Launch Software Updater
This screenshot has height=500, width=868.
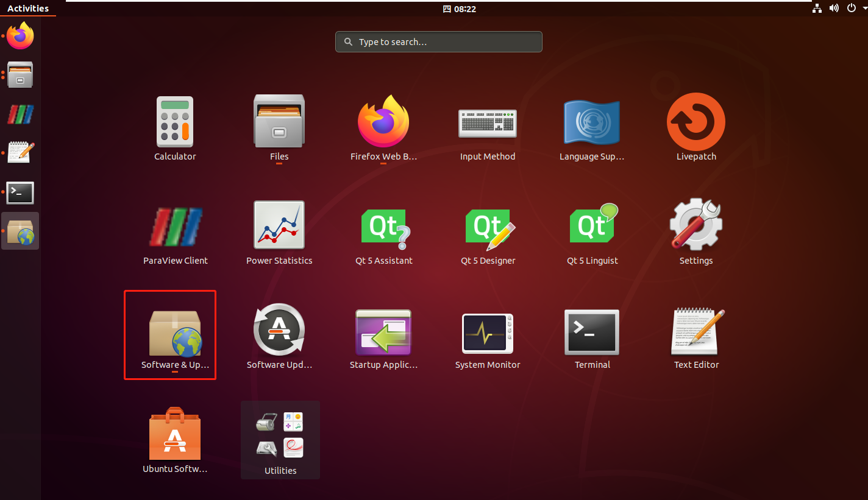coord(279,337)
